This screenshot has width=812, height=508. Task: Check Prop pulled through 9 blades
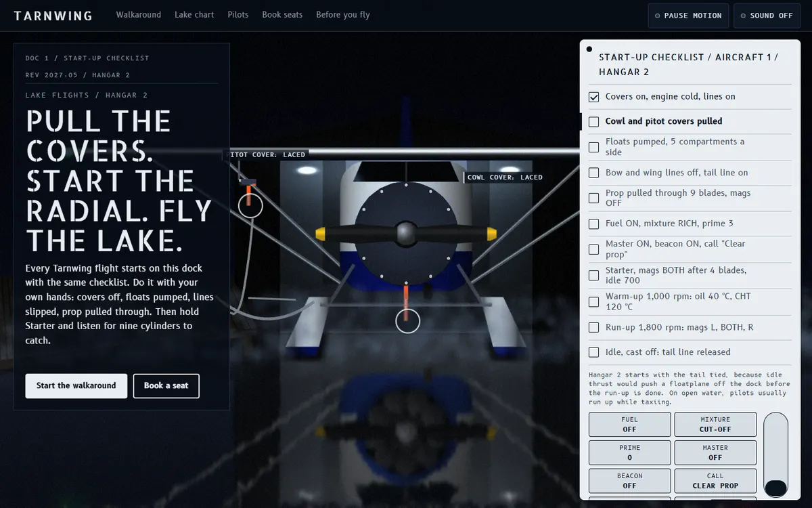tap(593, 198)
